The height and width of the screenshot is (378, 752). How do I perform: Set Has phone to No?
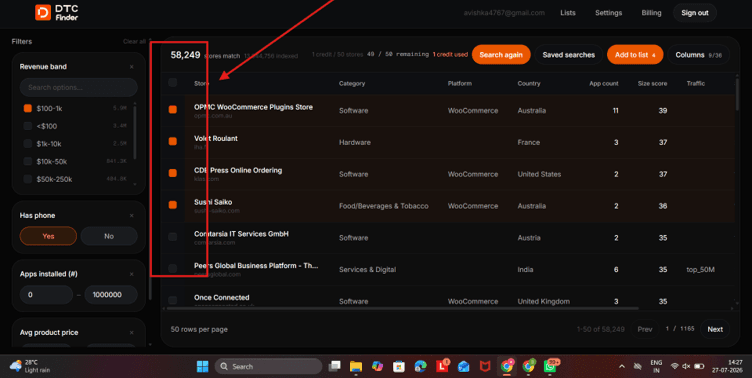tap(109, 236)
